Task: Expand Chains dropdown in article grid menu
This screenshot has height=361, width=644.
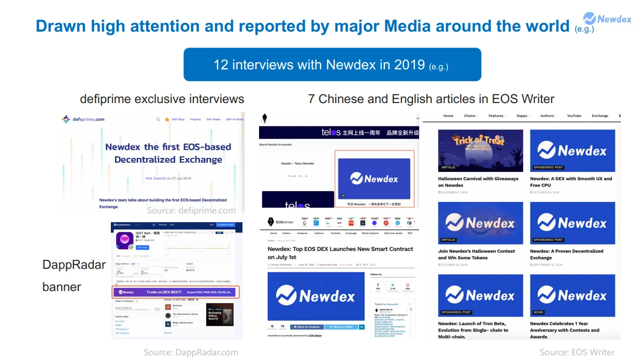Action: 471,116
